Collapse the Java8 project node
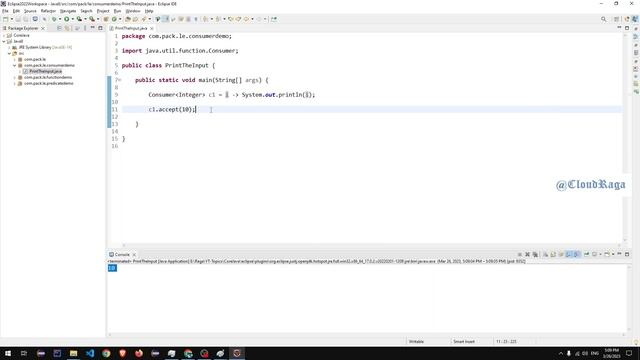 (x=4, y=41)
